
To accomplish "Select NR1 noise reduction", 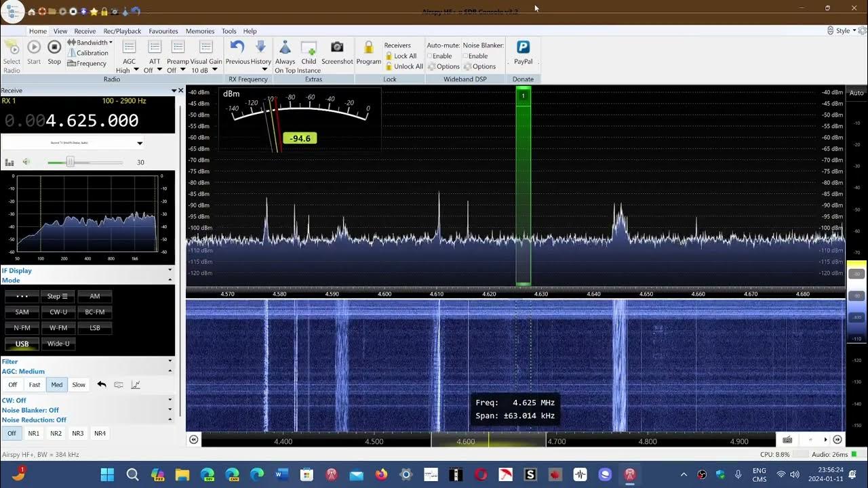I will tap(34, 433).
